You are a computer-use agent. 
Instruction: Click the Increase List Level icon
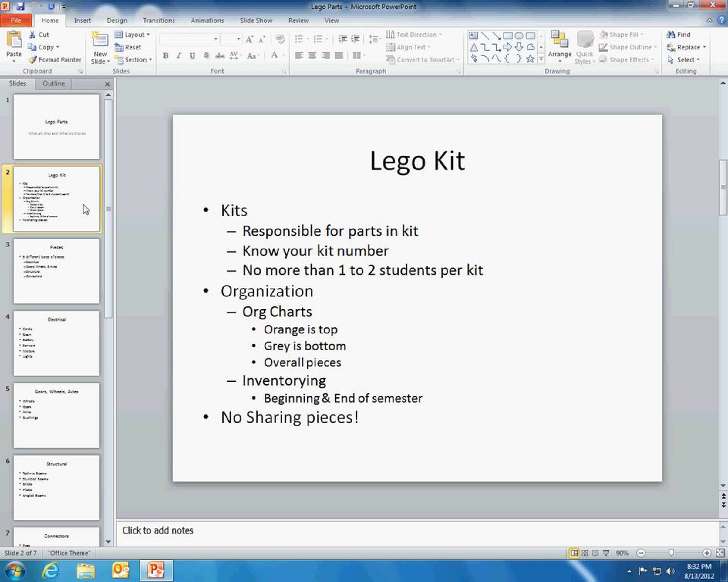[355, 39]
